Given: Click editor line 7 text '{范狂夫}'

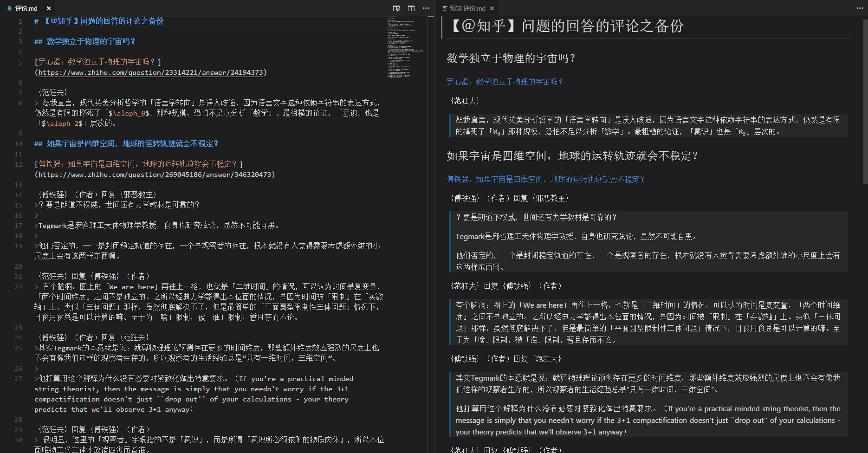Looking at the screenshot, I should tap(53, 93).
